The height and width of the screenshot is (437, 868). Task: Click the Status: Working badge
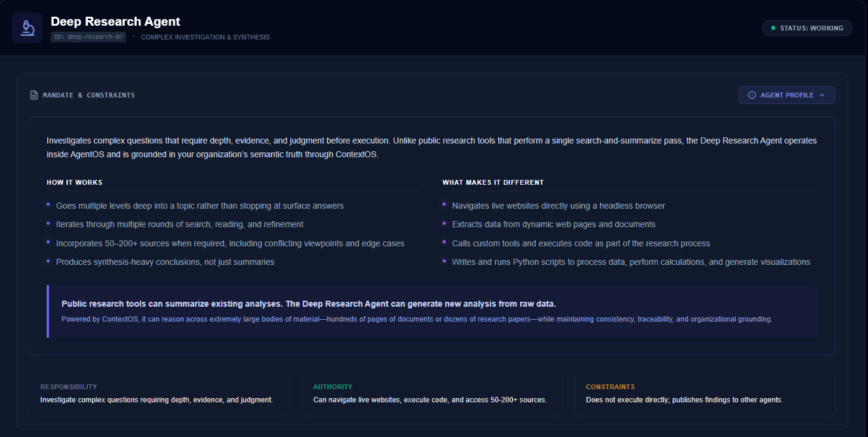pyautogui.click(x=807, y=28)
